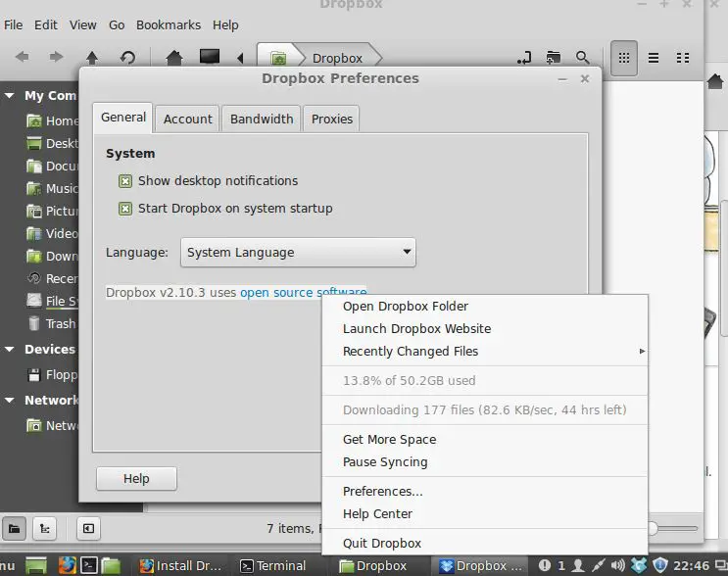Click the Dropbox tray icon
The image size is (728, 576).
point(638,565)
